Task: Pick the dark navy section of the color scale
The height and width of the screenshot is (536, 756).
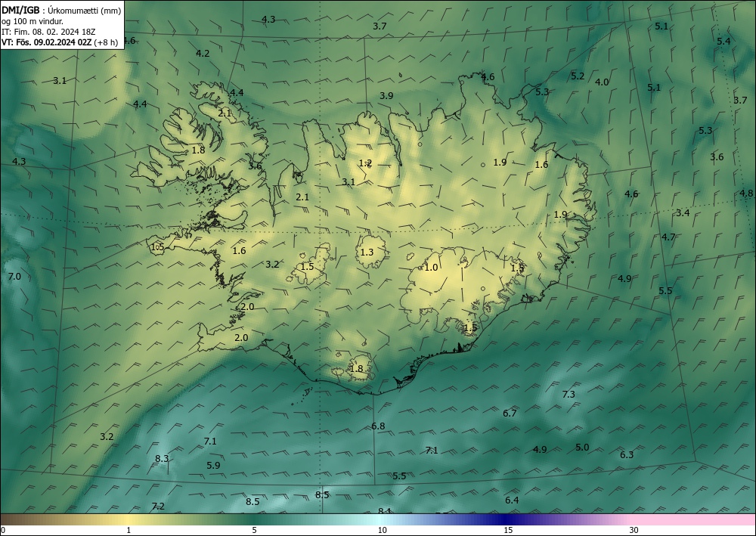Action: pos(503,519)
